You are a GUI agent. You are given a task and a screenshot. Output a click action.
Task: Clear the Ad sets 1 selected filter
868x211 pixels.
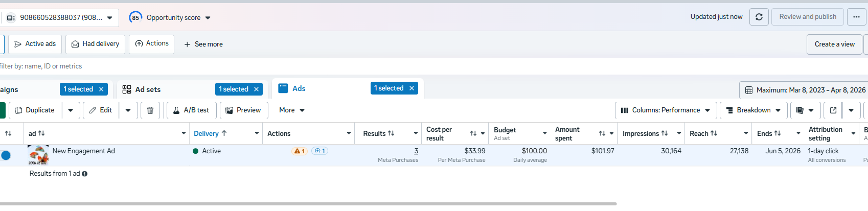(257, 89)
